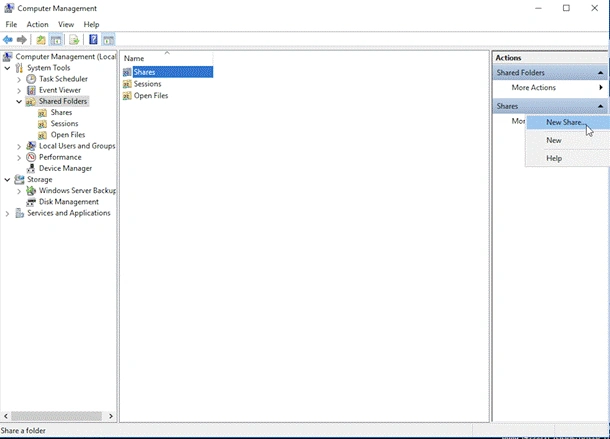
Task: Click Sessions icon in the Name list
Action: pos(127,84)
